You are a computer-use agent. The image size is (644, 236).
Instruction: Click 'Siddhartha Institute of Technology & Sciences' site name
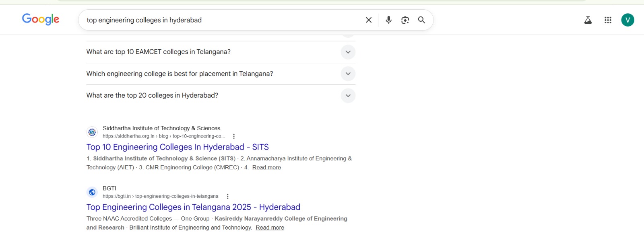161,128
